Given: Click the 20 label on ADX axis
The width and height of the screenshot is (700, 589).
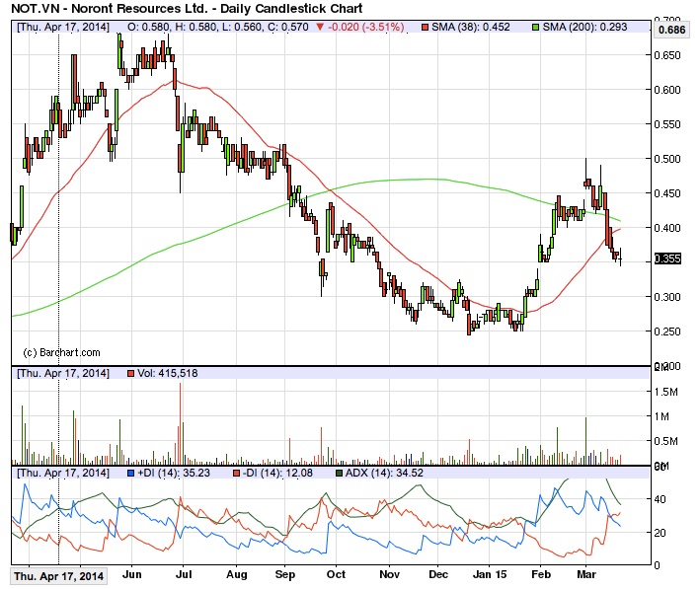Looking at the screenshot, I should (660, 533).
